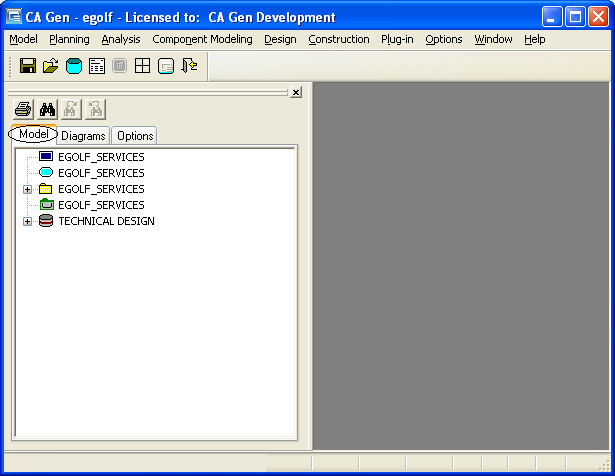Image resolution: width=615 pixels, height=476 pixels.
Task: Open a model with the folder icon
Action: click(x=51, y=65)
